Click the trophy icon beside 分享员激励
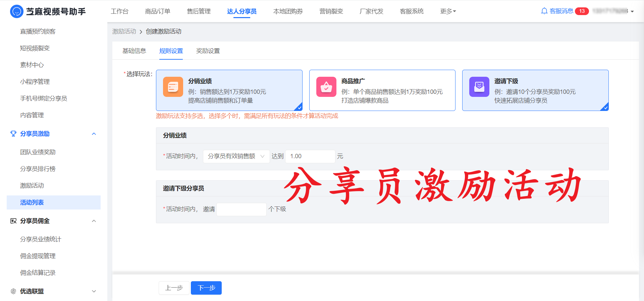 coord(13,134)
